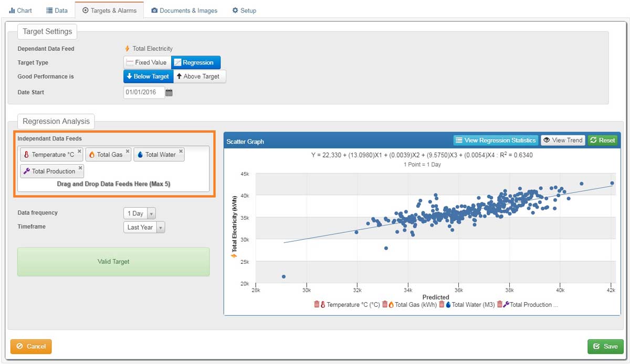Remove the Total Water data feed tag

[x=181, y=151]
